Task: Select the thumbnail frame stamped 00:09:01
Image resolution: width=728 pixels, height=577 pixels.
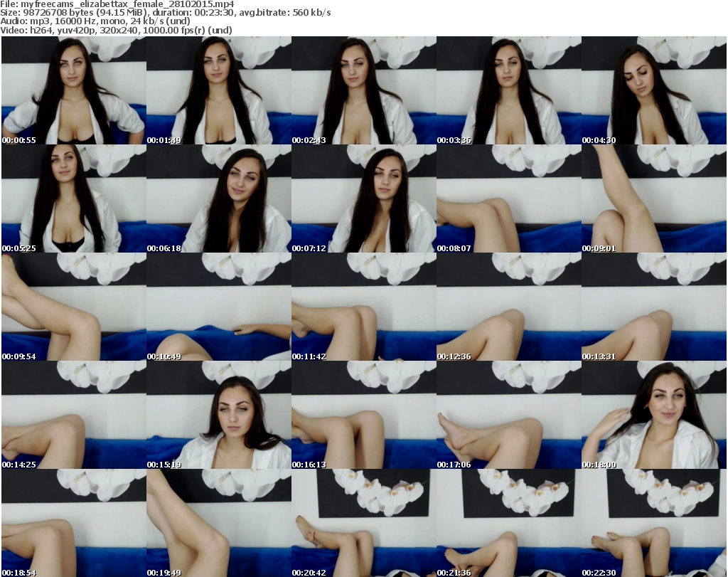Action: click(654, 198)
